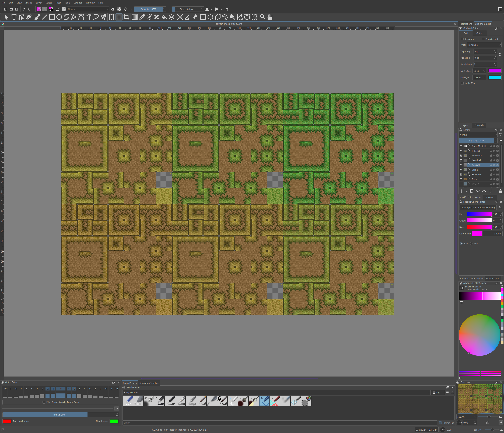
Task: Hide the Hibernal layer visibility
Action: point(461,151)
